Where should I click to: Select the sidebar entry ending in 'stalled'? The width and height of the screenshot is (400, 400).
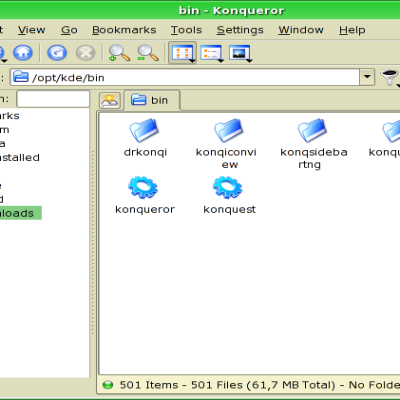pyautogui.click(x=19, y=157)
